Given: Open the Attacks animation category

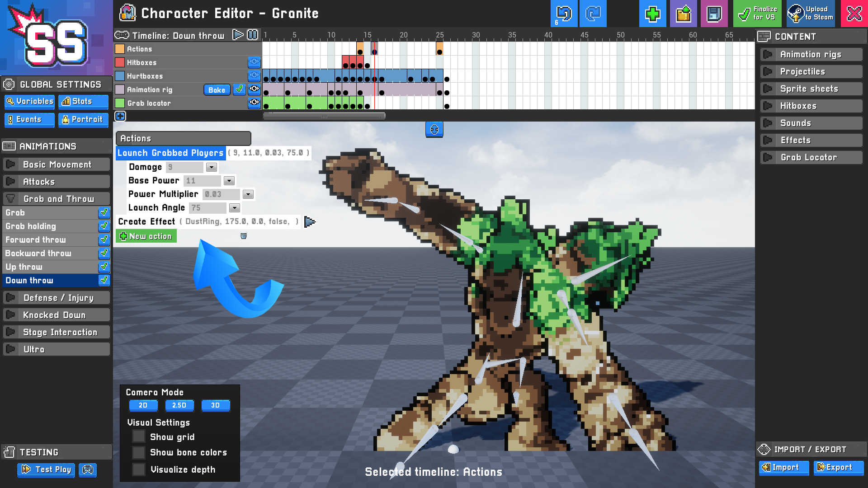Looking at the screenshot, I should click(x=56, y=182).
